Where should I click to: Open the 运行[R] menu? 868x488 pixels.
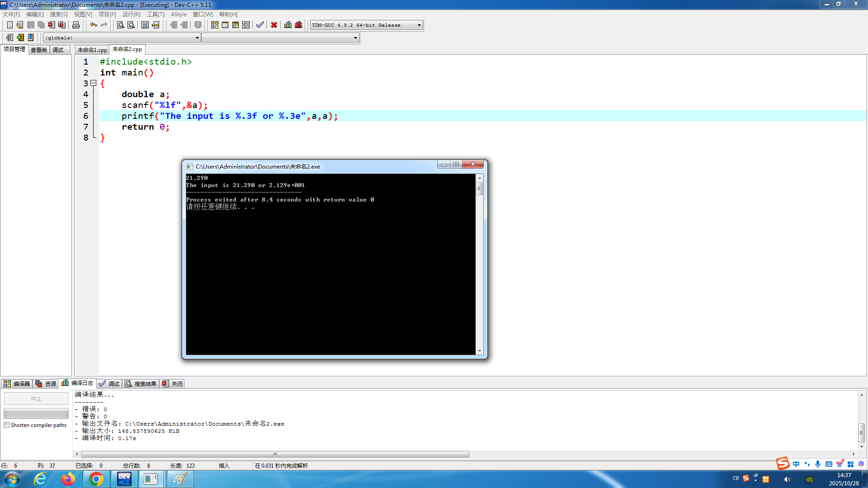[x=131, y=14]
